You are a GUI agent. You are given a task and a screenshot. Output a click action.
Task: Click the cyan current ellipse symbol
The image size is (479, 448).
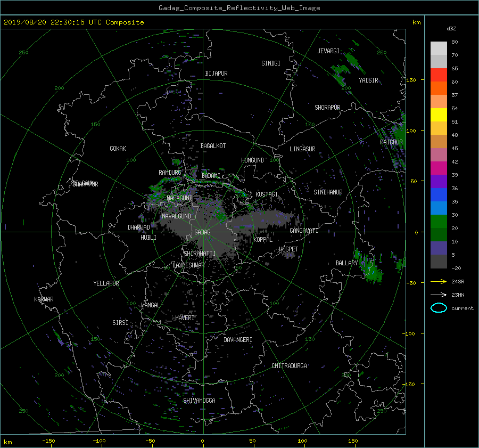[x=439, y=308]
